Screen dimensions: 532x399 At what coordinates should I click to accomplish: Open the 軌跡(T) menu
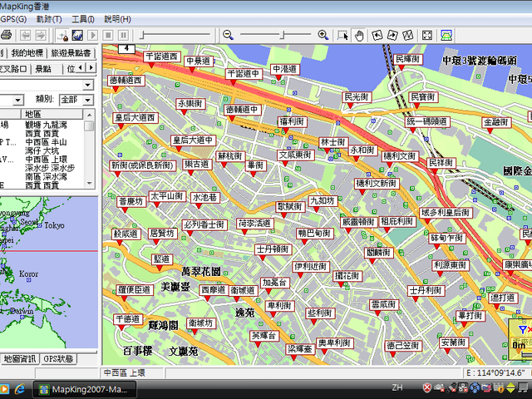coord(49,19)
